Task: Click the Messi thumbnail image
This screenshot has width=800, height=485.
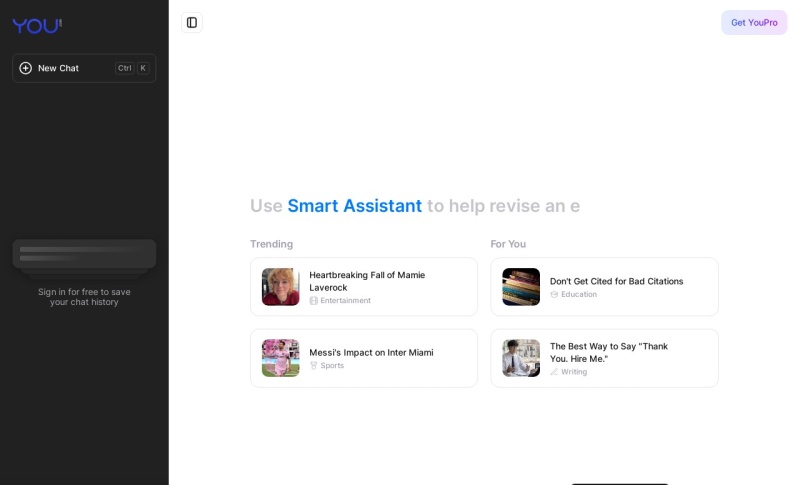Action: coord(281,358)
